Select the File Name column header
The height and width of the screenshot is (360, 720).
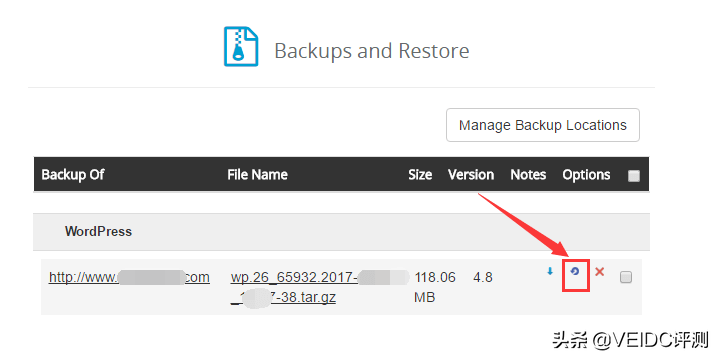[257, 174]
